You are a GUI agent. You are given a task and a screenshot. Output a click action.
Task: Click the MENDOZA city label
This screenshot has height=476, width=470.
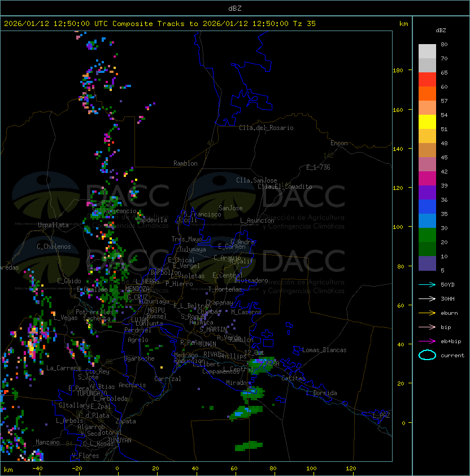(x=137, y=289)
